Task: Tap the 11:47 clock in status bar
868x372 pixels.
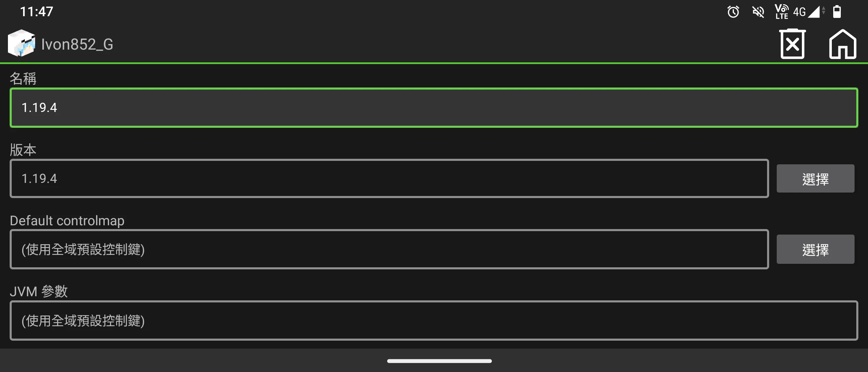Action: (x=37, y=12)
